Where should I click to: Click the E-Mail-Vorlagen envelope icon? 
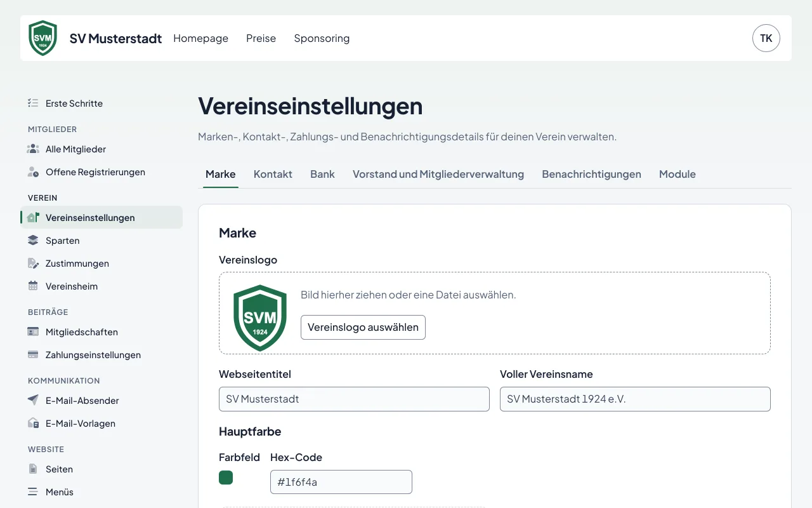(33, 423)
